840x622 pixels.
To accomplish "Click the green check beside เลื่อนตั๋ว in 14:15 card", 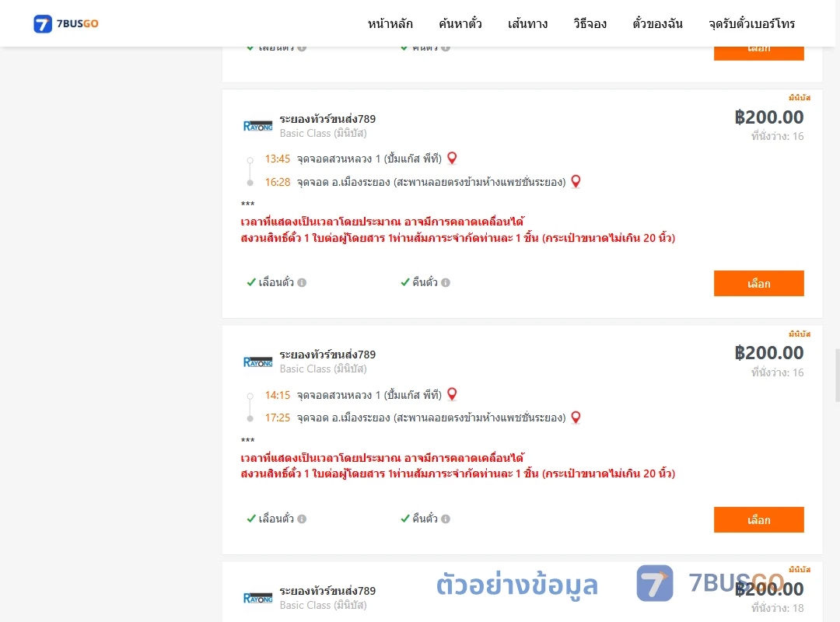I will 250,519.
